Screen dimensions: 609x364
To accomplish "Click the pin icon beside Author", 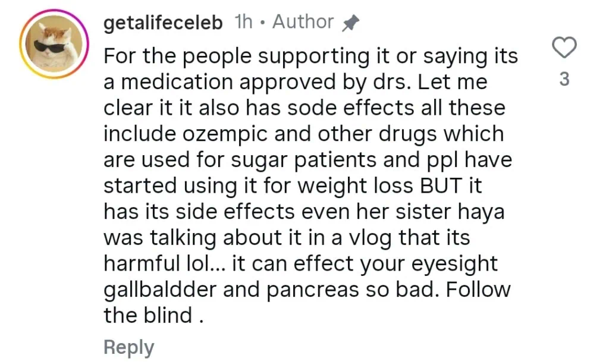I will [x=351, y=23].
